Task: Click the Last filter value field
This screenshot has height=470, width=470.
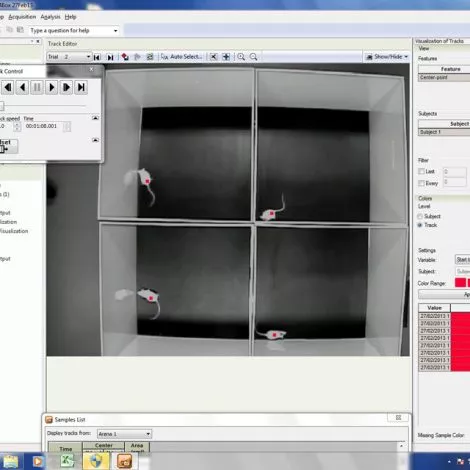Action: click(x=454, y=172)
